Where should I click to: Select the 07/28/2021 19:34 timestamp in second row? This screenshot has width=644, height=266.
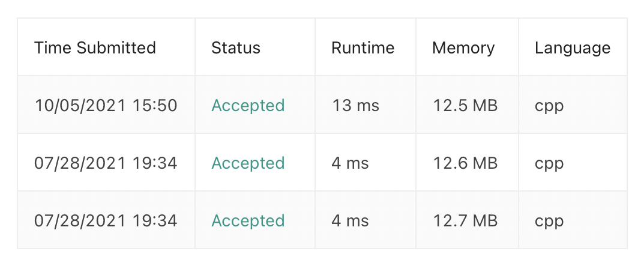(106, 163)
